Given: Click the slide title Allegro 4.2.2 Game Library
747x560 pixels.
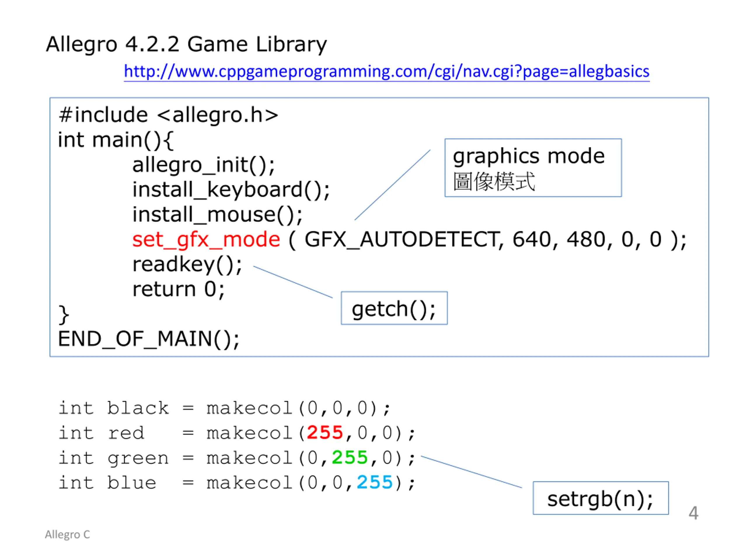Looking at the screenshot, I should 186,44.
